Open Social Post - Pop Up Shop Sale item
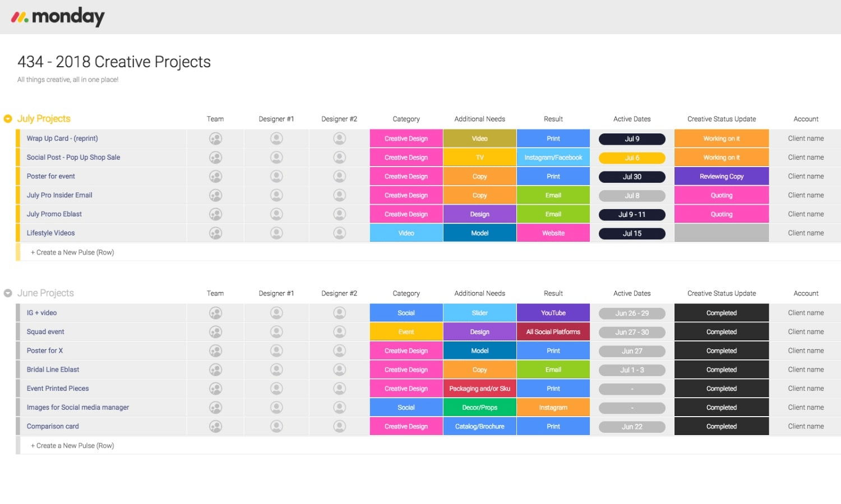Viewport: 841px width, 504px height. click(x=73, y=158)
